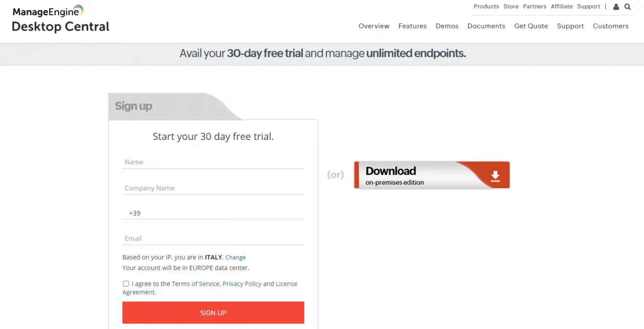644x329 pixels.
Task: Check the agreement to Terms of Service
Action: [x=126, y=283]
